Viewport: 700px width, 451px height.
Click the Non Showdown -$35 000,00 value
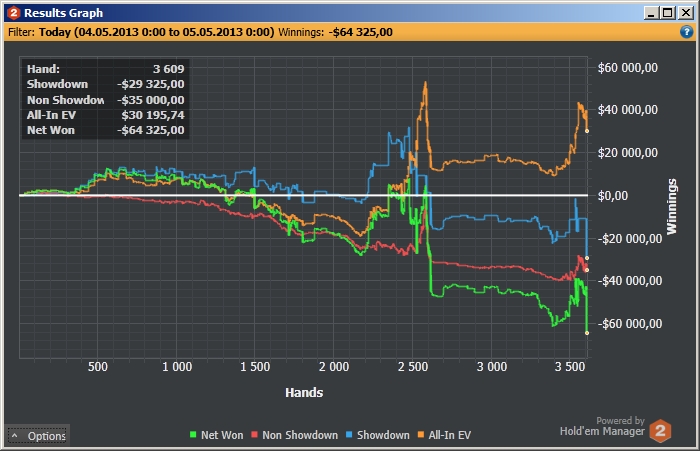click(150, 100)
